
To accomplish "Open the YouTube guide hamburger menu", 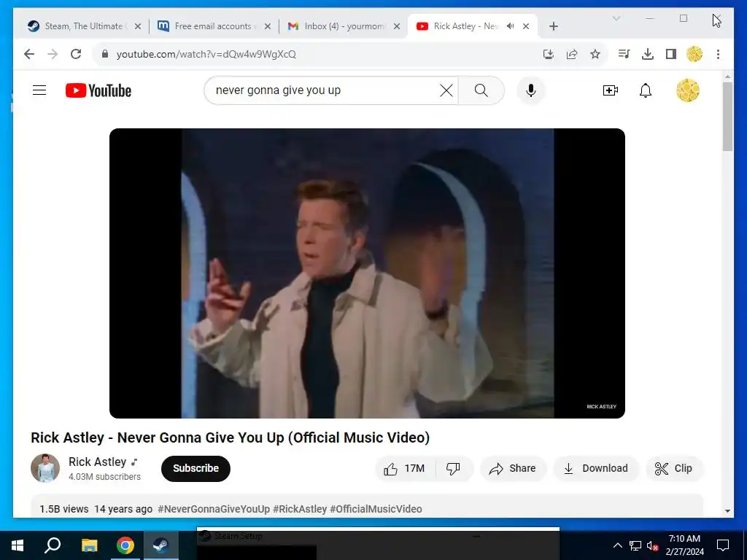I will click(39, 90).
